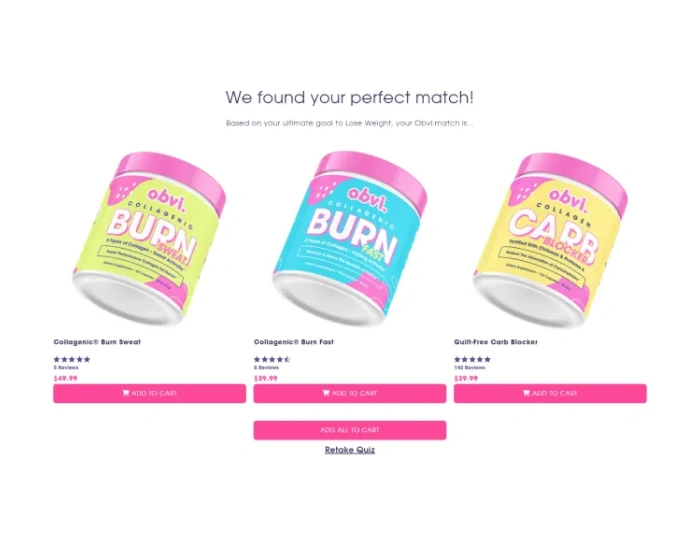Click cart icon on Burn Sweat button

[126, 393]
